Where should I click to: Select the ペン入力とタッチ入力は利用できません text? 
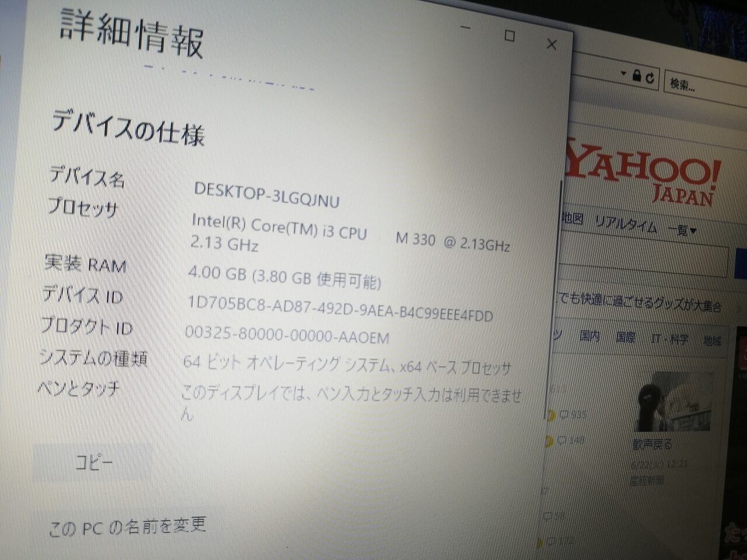coord(351,401)
